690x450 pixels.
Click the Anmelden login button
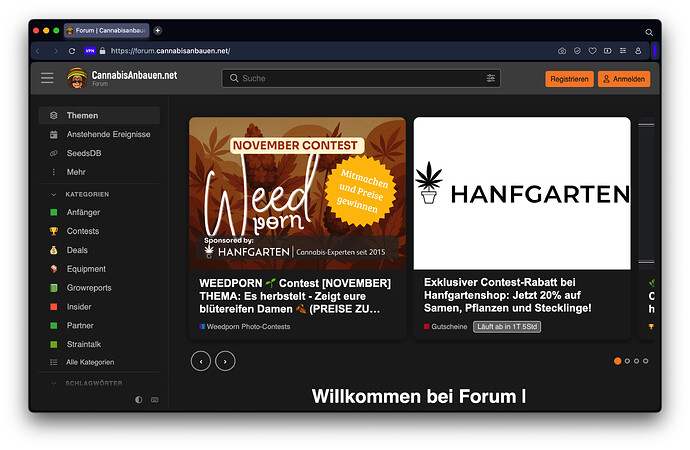(624, 79)
